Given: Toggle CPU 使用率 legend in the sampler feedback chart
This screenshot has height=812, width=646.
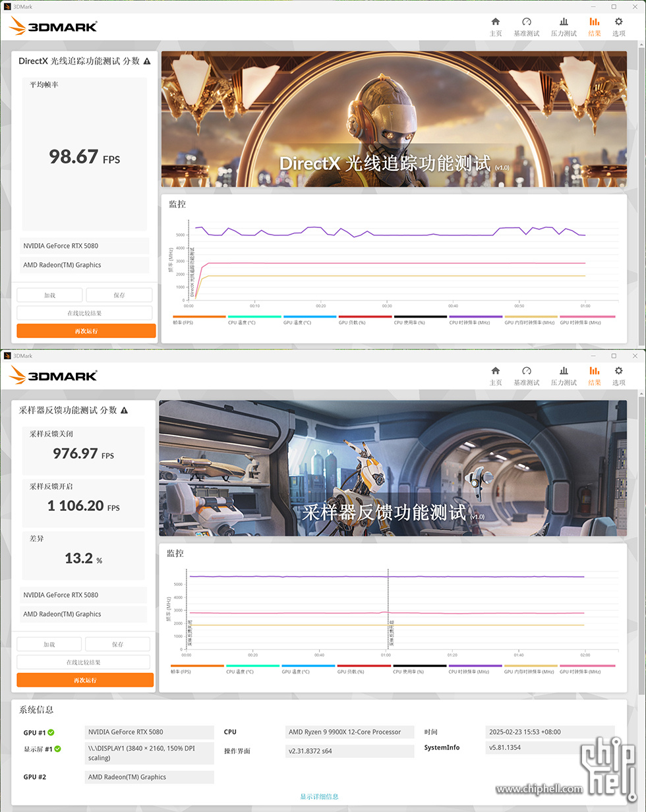Looking at the screenshot, I should click(420, 669).
